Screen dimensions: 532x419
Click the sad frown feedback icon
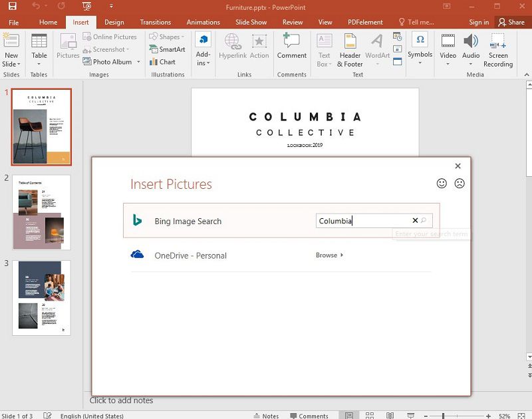[x=460, y=183]
